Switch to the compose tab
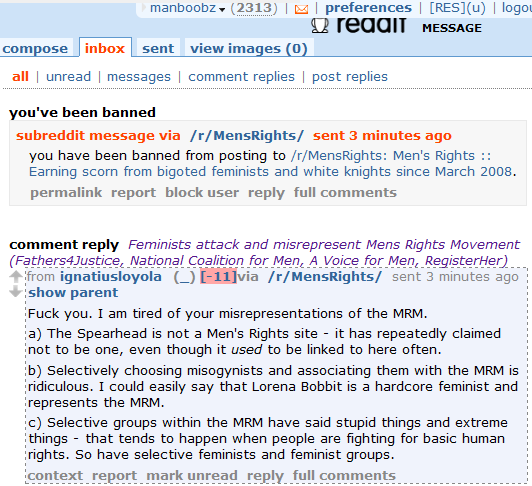This screenshot has height=486, width=532. (x=35, y=49)
